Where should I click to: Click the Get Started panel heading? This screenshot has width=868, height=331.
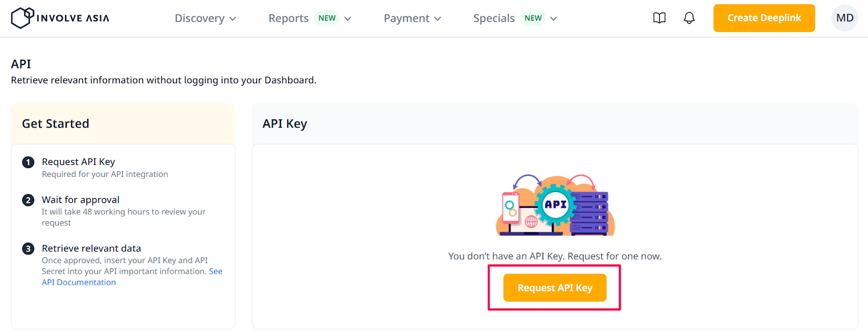(55, 124)
